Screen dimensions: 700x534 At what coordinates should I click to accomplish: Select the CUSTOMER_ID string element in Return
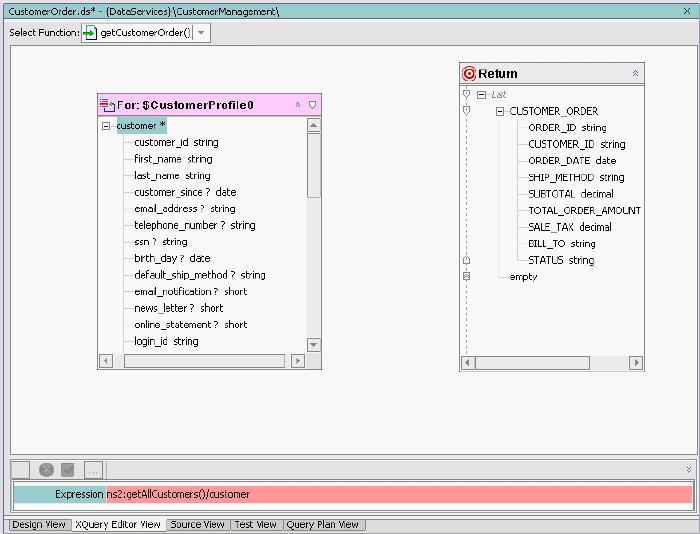click(577, 144)
